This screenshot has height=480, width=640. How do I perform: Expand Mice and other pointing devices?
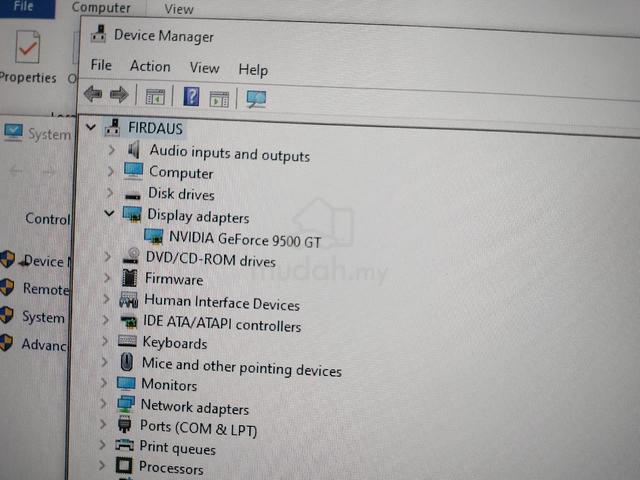pyautogui.click(x=105, y=362)
